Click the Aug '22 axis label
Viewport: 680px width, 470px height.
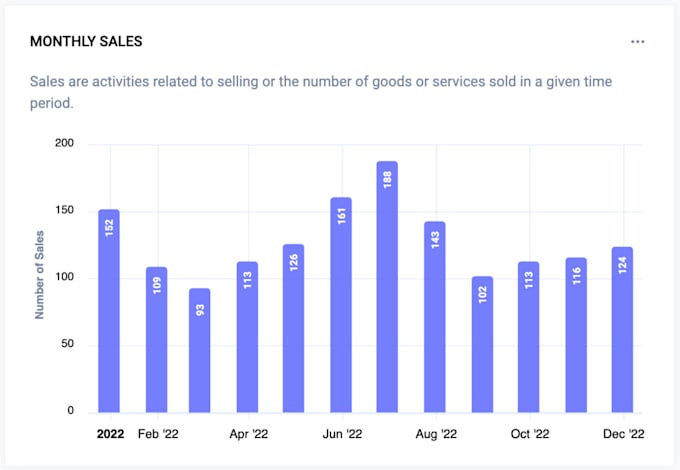click(x=435, y=434)
